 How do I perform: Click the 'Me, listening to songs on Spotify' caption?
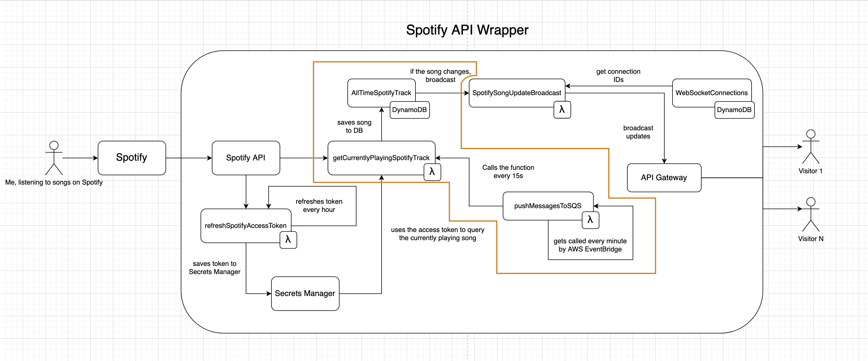click(54, 182)
